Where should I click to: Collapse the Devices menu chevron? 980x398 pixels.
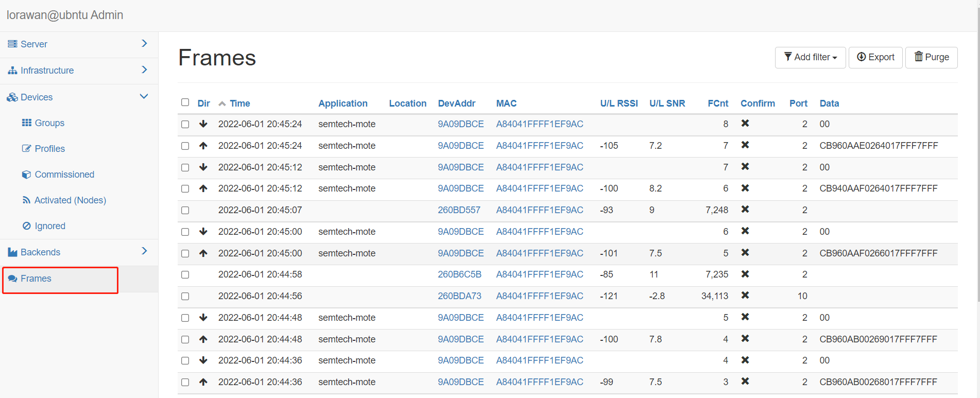click(144, 96)
